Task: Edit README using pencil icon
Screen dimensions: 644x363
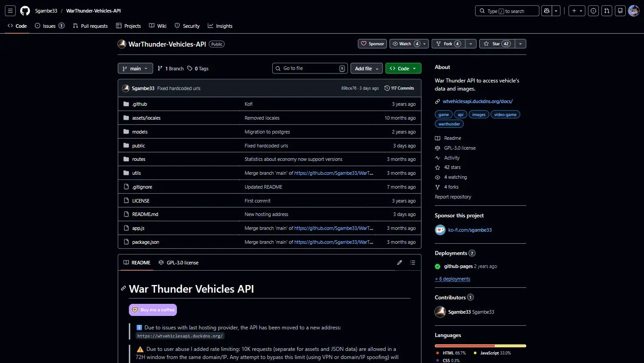Action: [399, 263]
